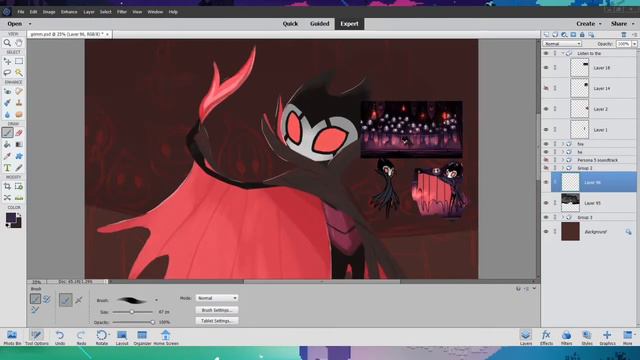The width and height of the screenshot is (640, 360).
Task: Select the Smart Brush tool
Action: [7, 103]
